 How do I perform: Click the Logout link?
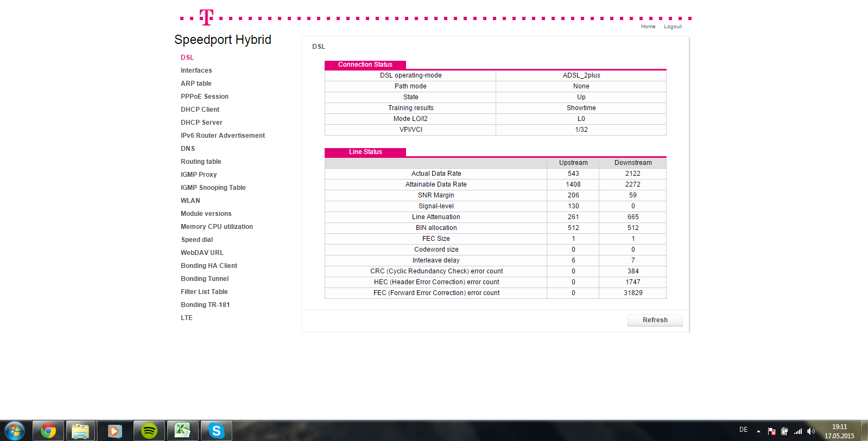pyautogui.click(x=673, y=27)
